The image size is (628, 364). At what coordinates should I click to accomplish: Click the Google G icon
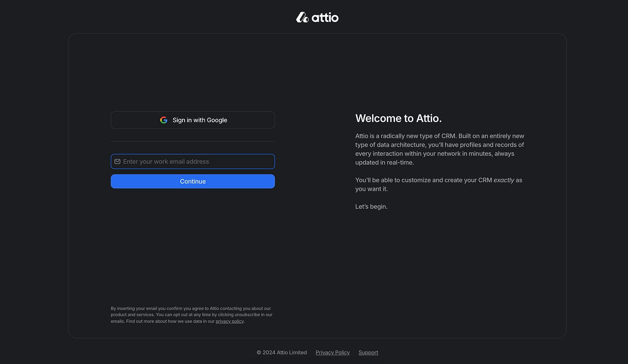[x=163, y=120]
